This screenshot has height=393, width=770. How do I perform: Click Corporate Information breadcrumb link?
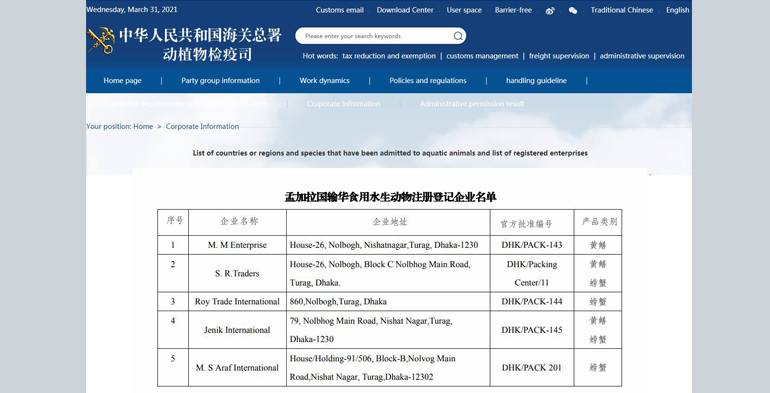[202, 126]
